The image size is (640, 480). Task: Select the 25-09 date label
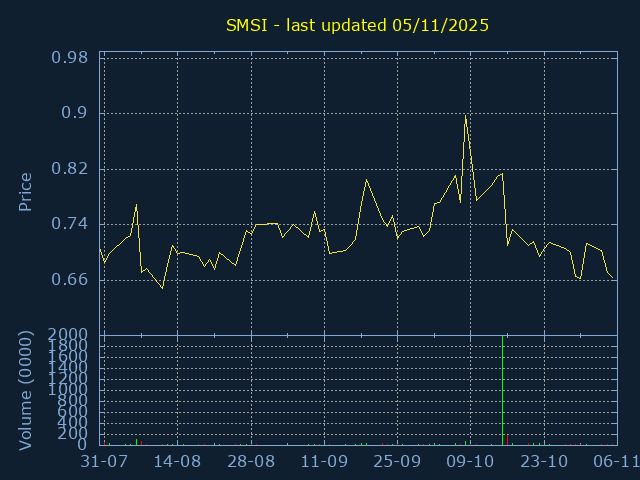point(397,462)
